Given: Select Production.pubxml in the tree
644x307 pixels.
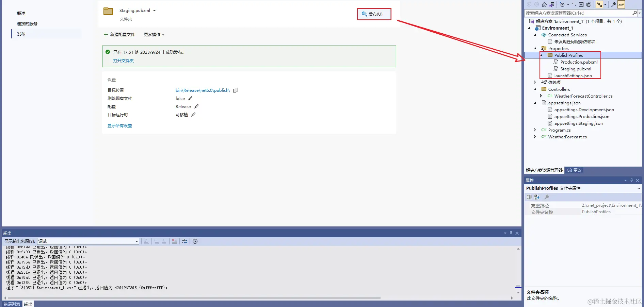Looking at the screenshot, I should coord(579,62).
